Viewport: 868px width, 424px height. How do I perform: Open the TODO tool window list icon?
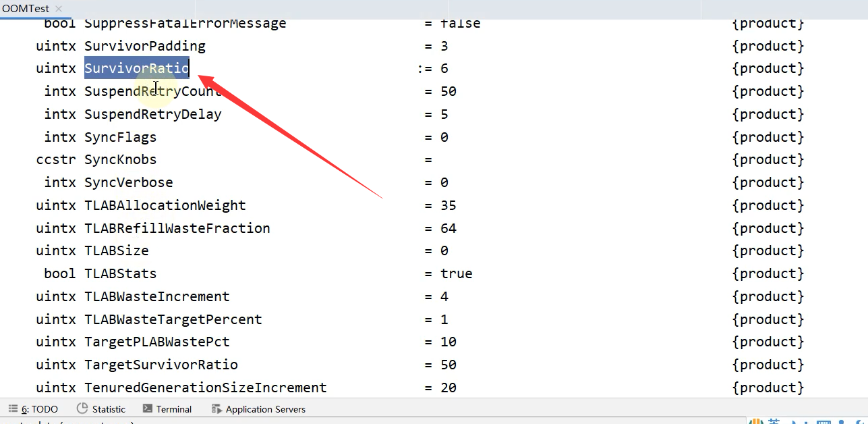pos(13,409)
